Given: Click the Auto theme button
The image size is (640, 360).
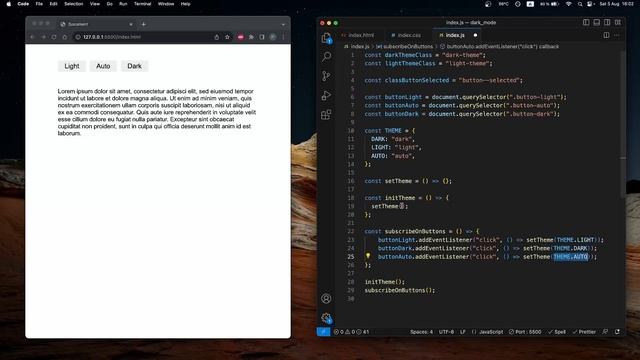Looking at the screenshot, I should point(103,66).
